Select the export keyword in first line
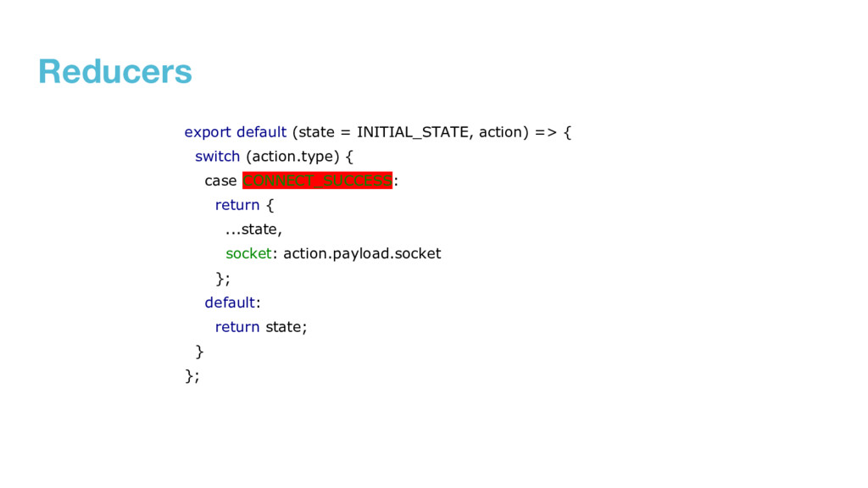The width and height of the screenshot is (868, 488). (208, 133)
